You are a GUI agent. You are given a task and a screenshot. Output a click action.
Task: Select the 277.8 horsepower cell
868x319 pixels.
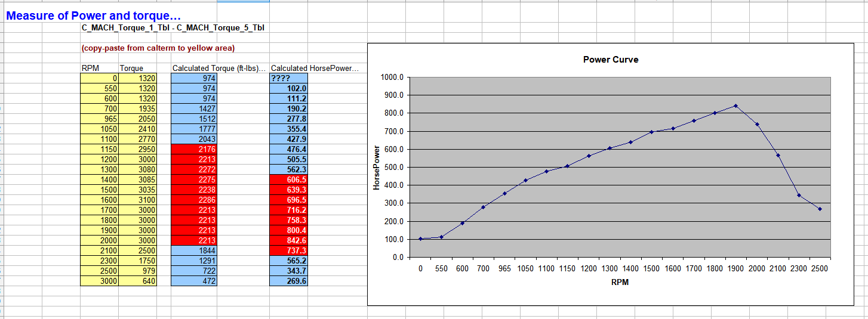pyautogui.click(x=289, y=119)
